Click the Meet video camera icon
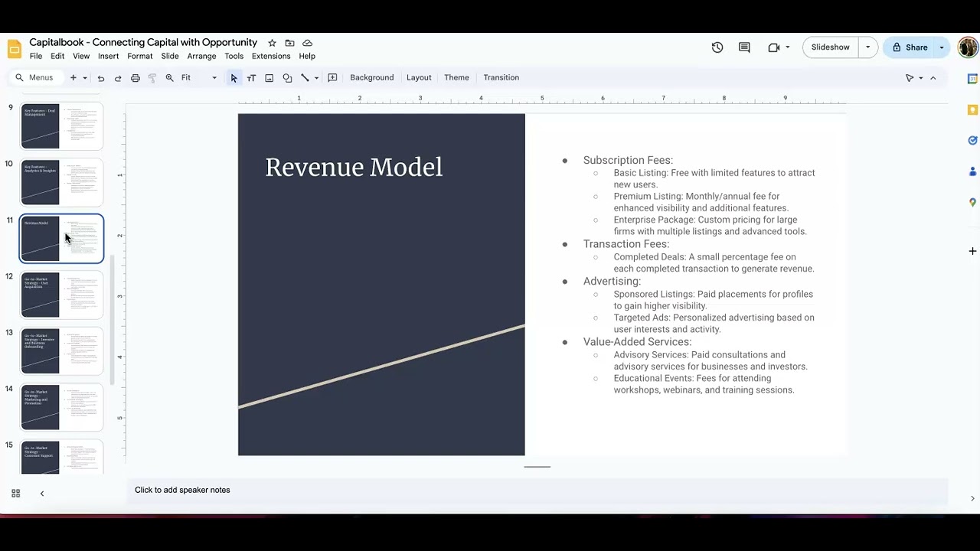 coord(774,47)
